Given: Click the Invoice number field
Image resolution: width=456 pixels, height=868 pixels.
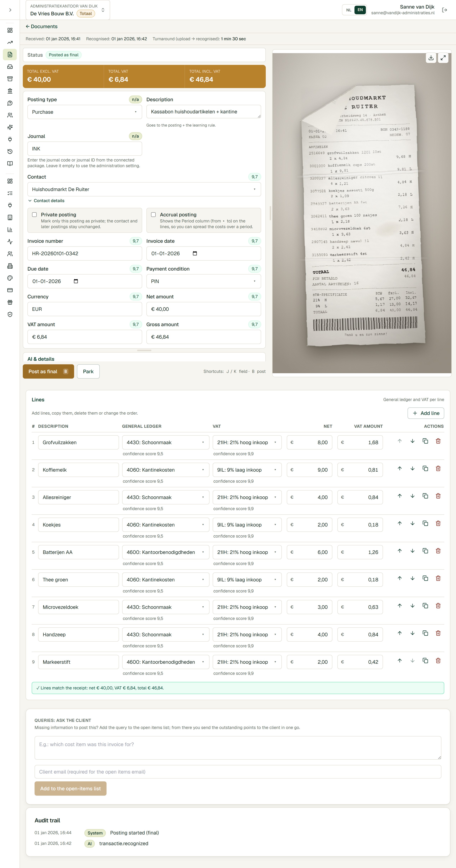Looking at the screenshot, I should [85, 253].
